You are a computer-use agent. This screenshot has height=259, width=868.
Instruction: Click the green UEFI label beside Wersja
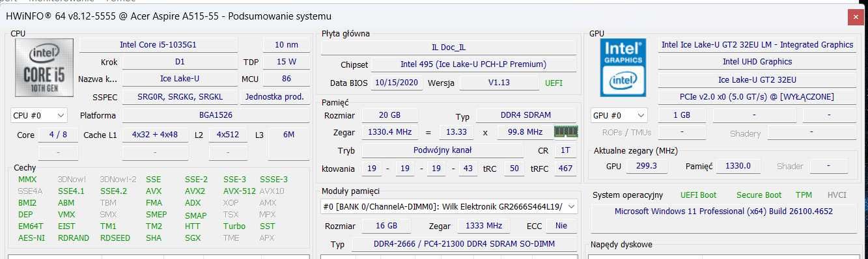click(553, 83)
